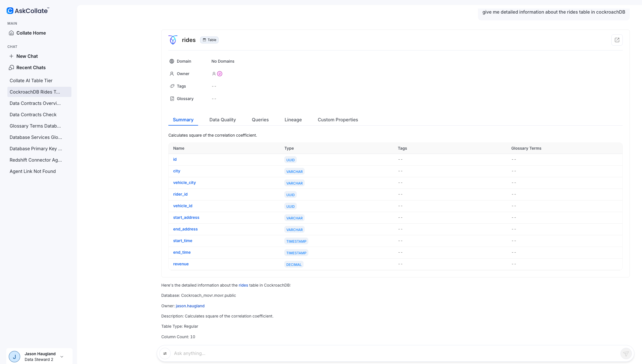Click the Type column header
The height and width of the screenshot is (364, 642).
[289, 148]
